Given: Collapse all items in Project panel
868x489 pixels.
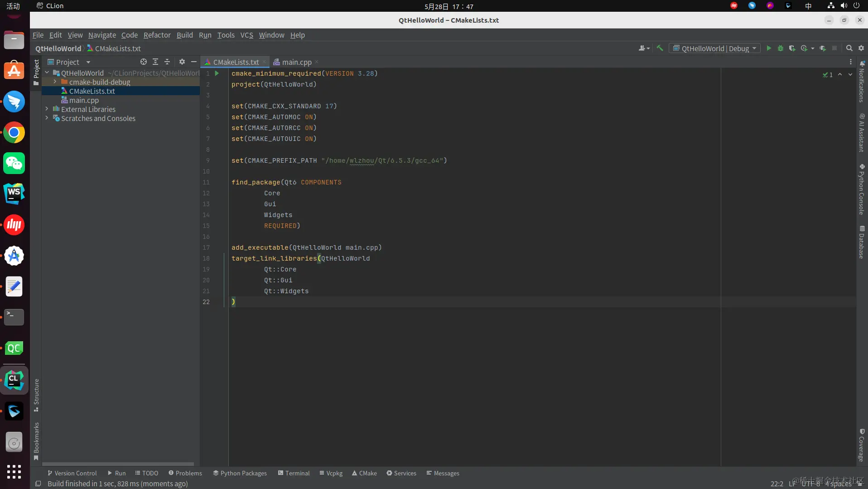Looking at the screenshot, I should (167, 62).
